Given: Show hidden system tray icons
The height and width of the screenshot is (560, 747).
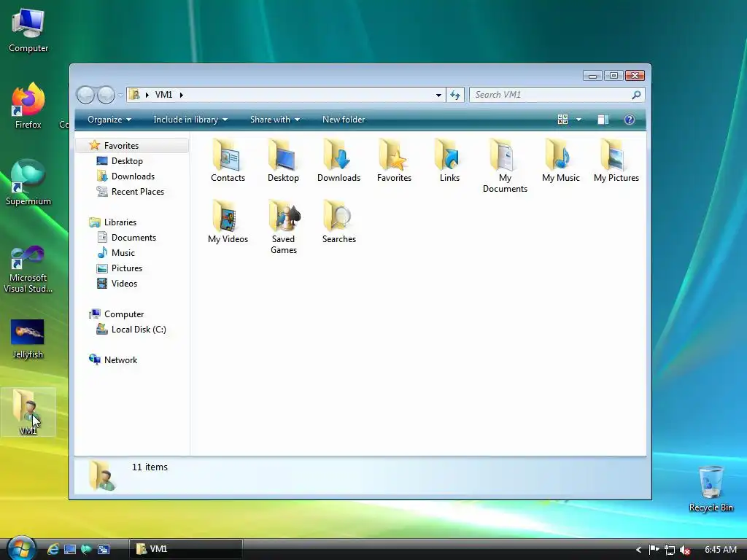Looking at the screenshot, I should (x=638, y=550).
